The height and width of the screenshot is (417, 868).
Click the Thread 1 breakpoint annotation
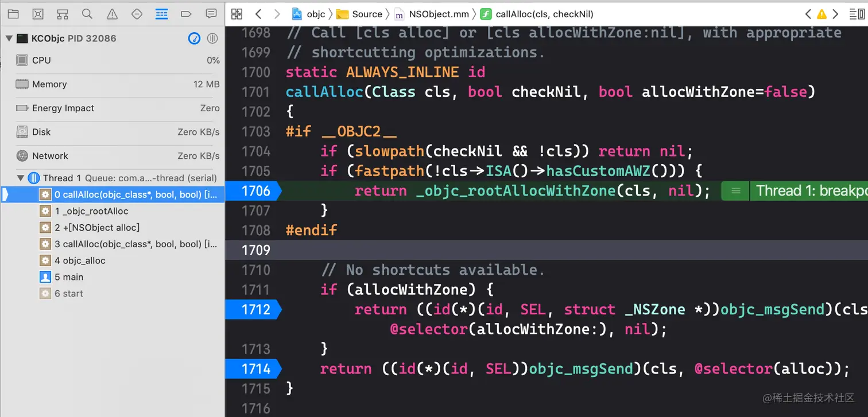point(811,191)
